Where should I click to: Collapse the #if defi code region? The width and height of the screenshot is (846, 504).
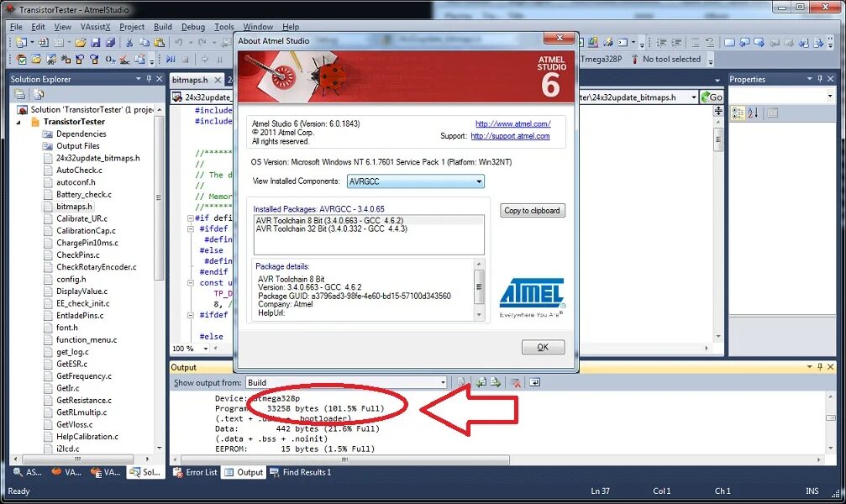click(191, 218)
